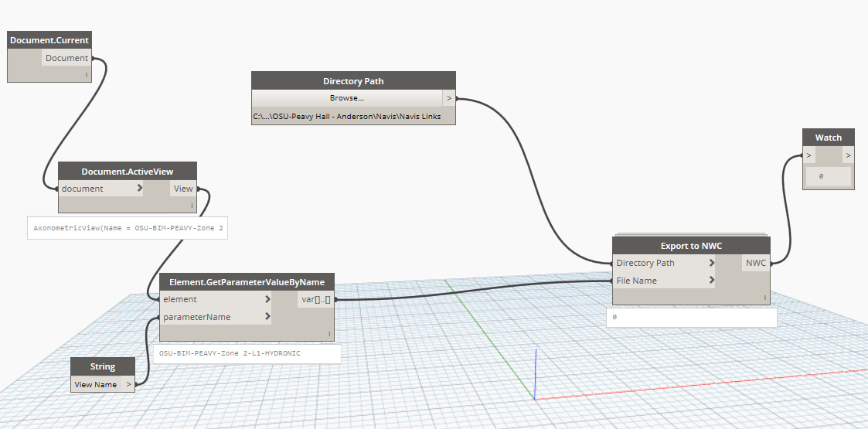Click the Document output port of Document.Current
Viewport: 868px width, 429px height.
coord(66,58)
